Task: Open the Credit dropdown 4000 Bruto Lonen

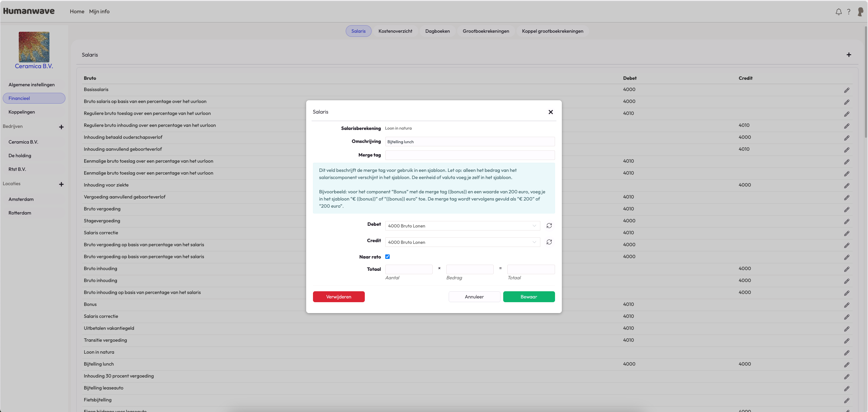Action: click(462, 242)
